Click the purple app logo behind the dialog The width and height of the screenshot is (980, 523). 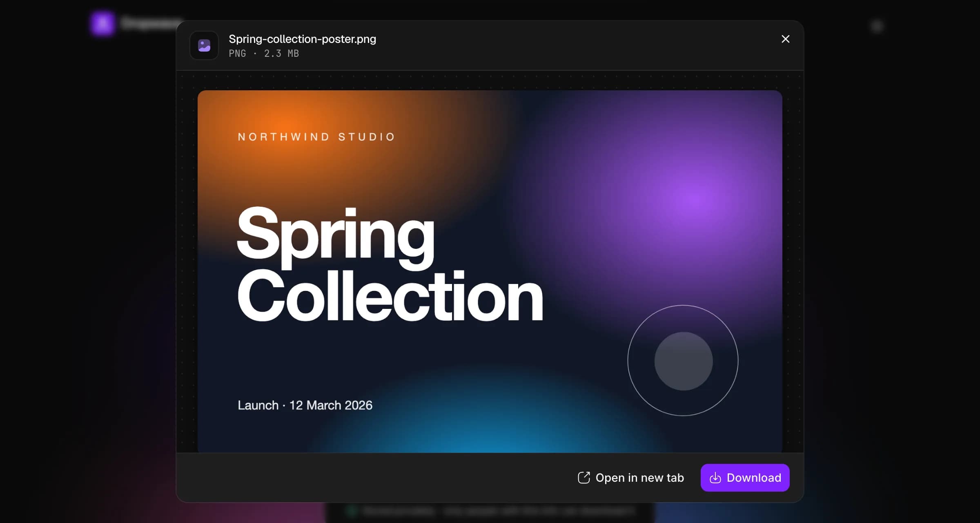[x=102, y=23]
